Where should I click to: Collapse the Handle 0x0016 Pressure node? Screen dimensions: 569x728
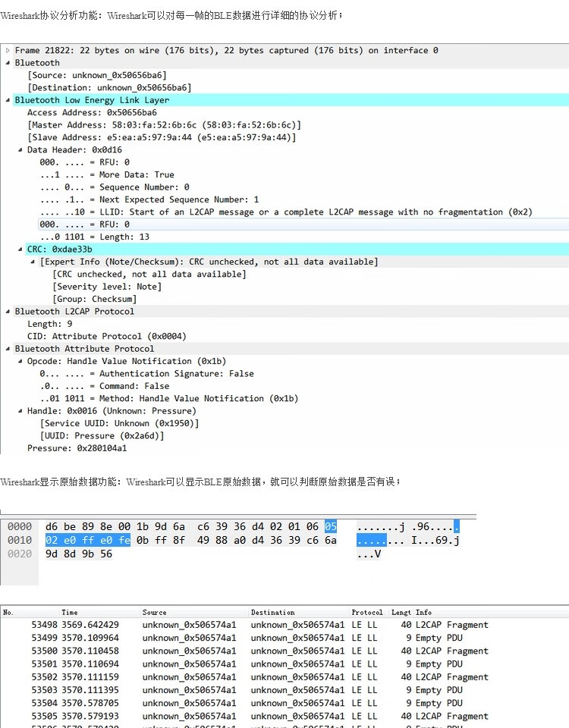pos(20,411)
